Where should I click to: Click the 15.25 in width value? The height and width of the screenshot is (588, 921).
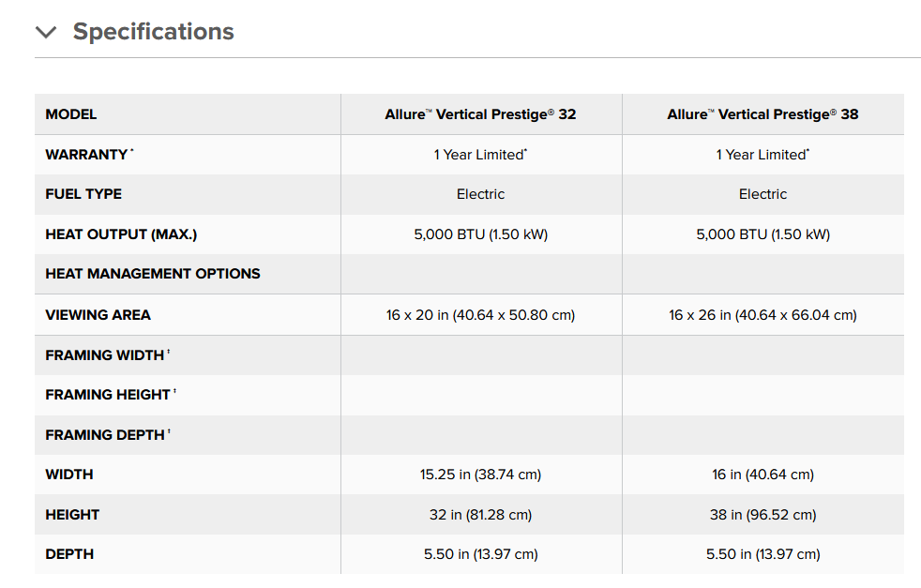[x=480, y=475]
